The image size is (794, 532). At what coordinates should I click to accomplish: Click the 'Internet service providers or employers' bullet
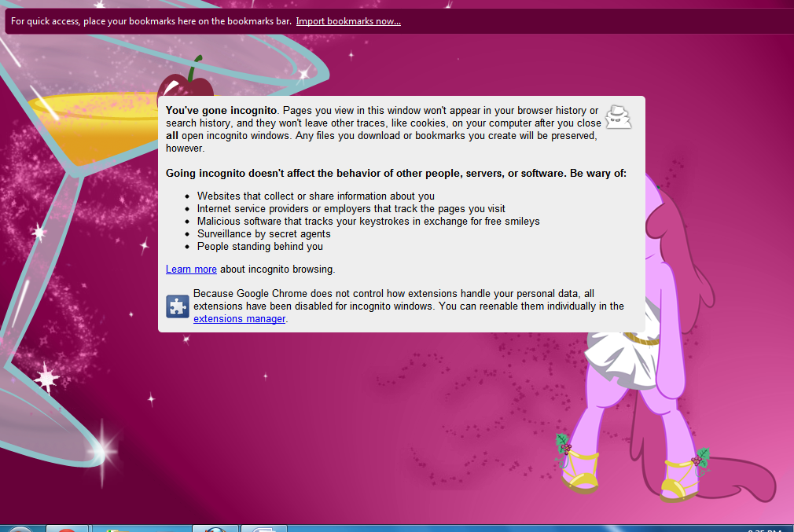click(x=351, y=208)
